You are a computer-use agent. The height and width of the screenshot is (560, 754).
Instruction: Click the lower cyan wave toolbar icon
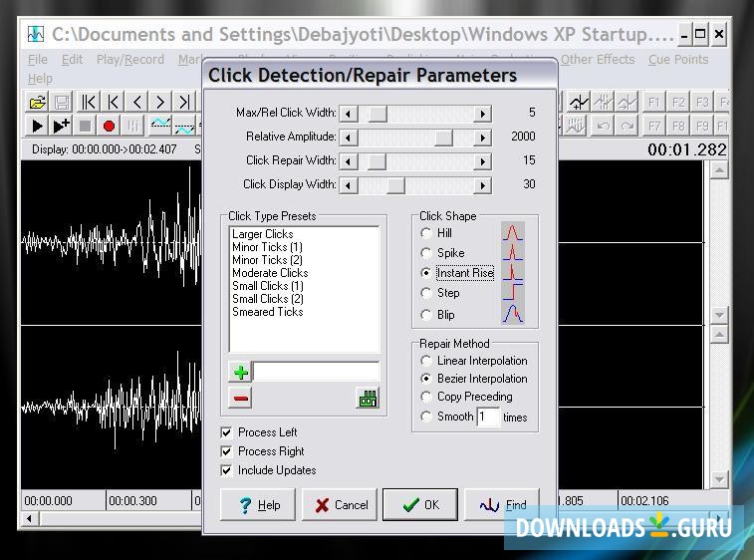point(184,126)
